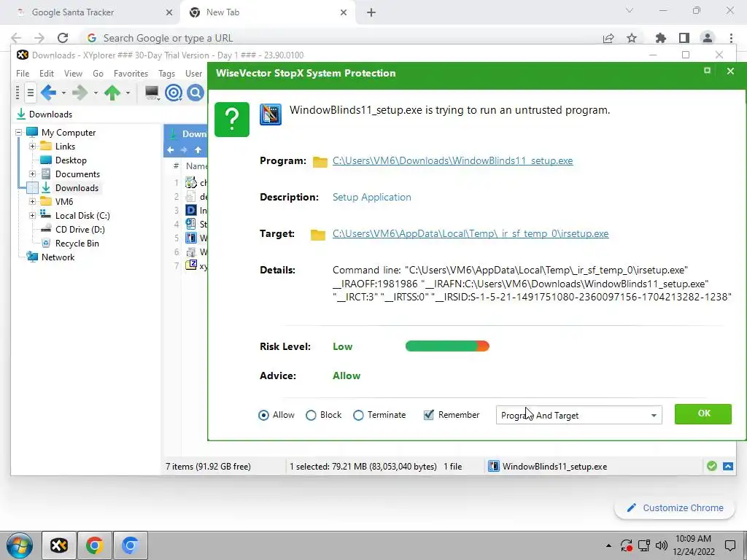Select Network in the folder tree

point(58,257)
